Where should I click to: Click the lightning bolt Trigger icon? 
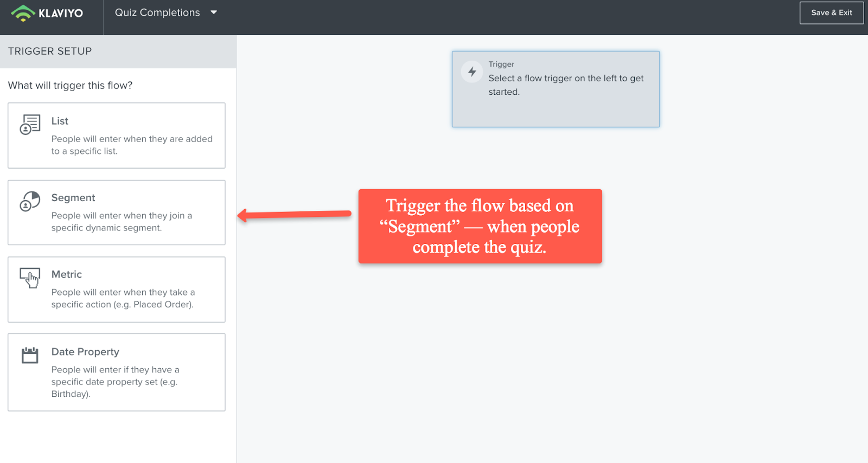point(472,72)
